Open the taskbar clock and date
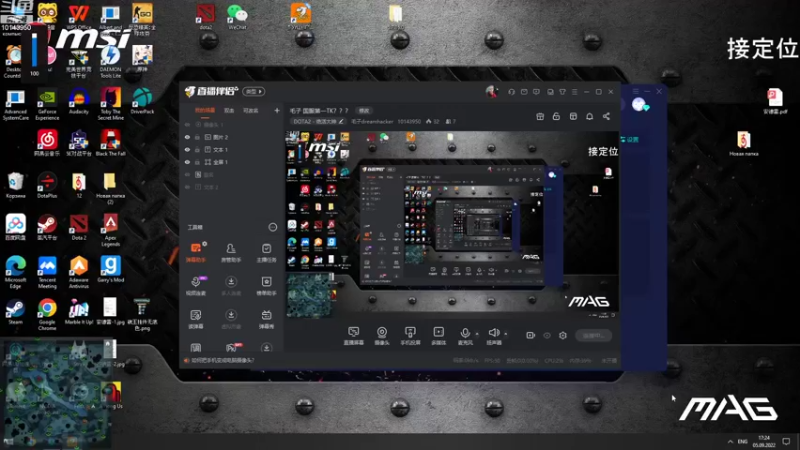800x450 pixels. (x=764, y=441)
